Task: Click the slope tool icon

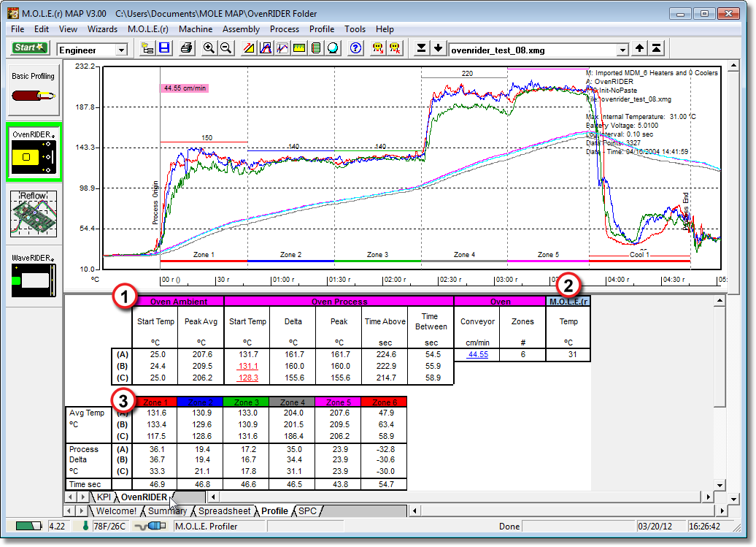Action: pyautogui.click(x=249, y=48)
